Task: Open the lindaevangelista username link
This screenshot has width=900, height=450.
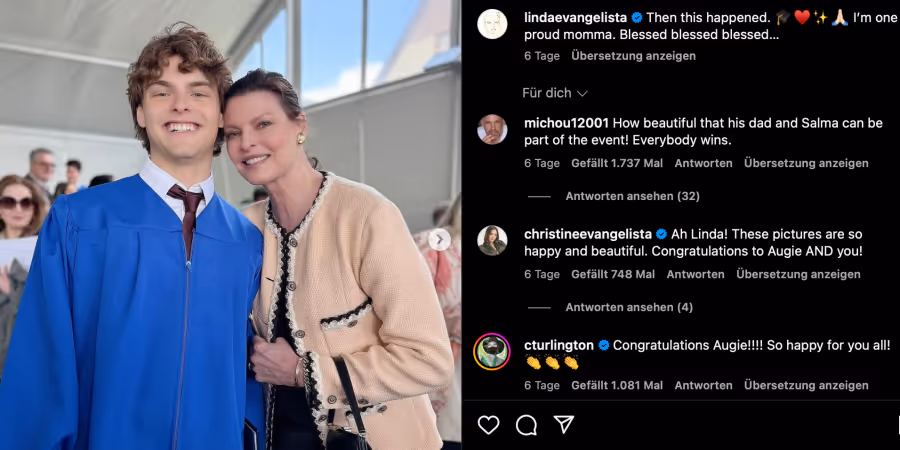Action: (x=575, y=18)
